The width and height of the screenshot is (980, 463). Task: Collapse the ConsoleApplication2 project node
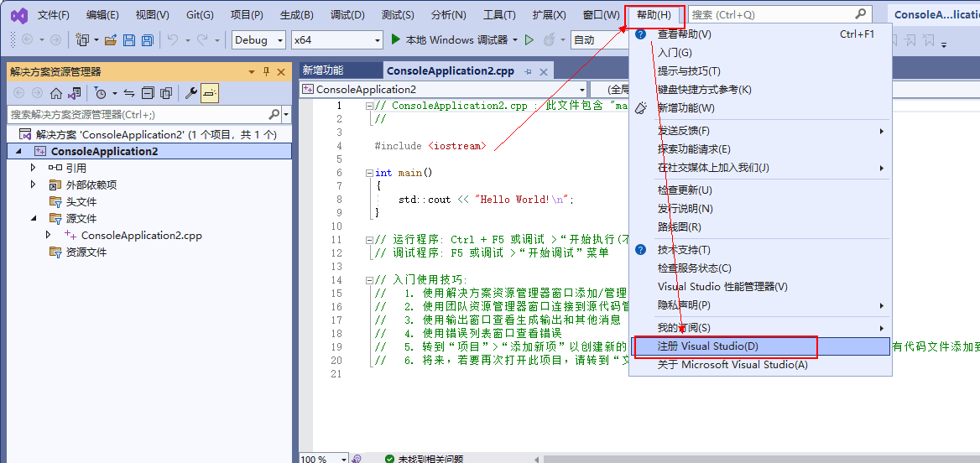tap(18, 151)
